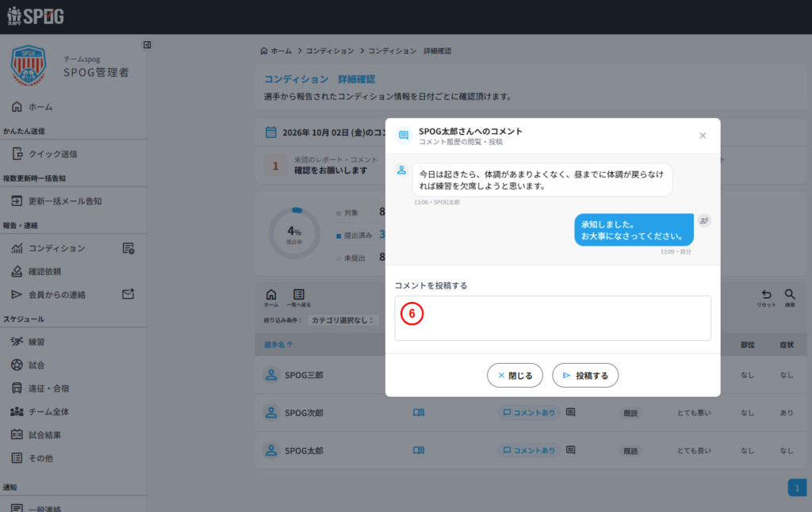Viewport: 812px width, 512px height.
Task: Sort by the 選手名 column header
Action: pyautogui.click(x=278, y=345)
